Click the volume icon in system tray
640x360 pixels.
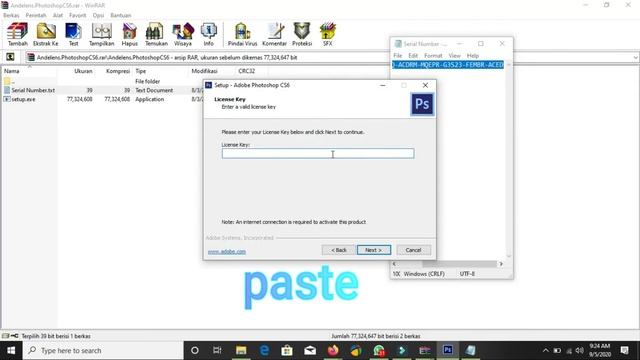click(x=580, y=350)
